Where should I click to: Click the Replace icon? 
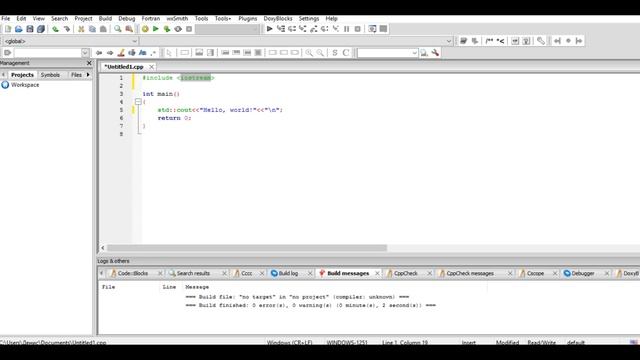[x=129, y=29]
